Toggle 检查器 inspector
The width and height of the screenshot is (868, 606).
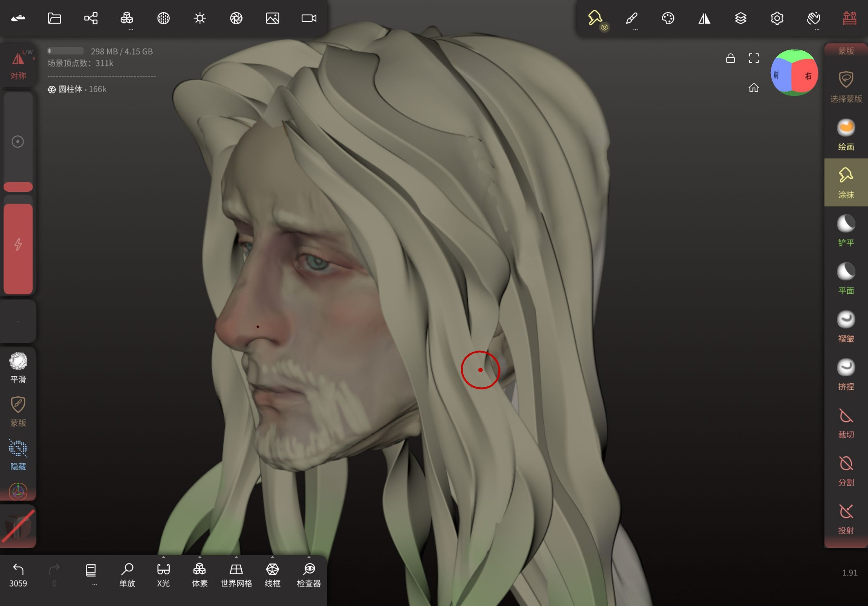(x=309, y=575)
